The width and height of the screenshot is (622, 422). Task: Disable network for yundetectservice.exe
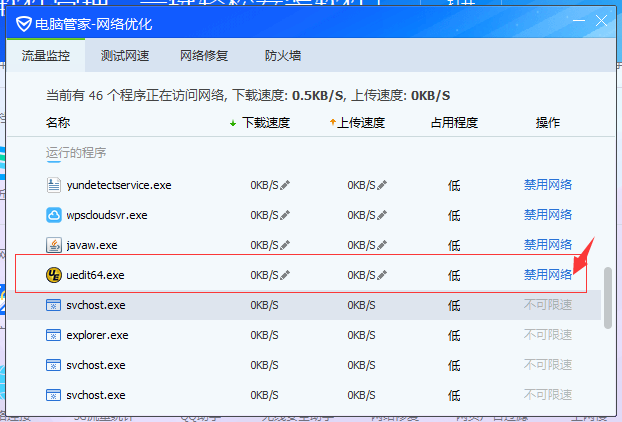coord(548,185)
